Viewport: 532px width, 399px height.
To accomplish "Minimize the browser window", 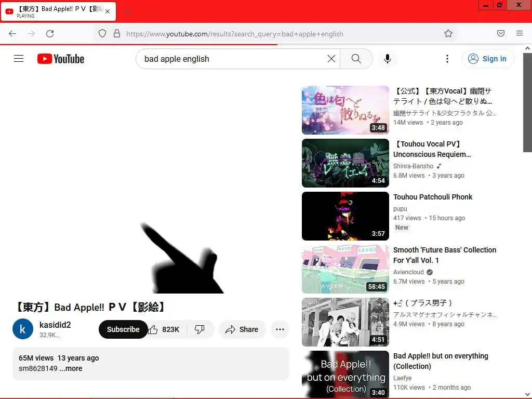I will pyautogui.click(x=486, y=5).
